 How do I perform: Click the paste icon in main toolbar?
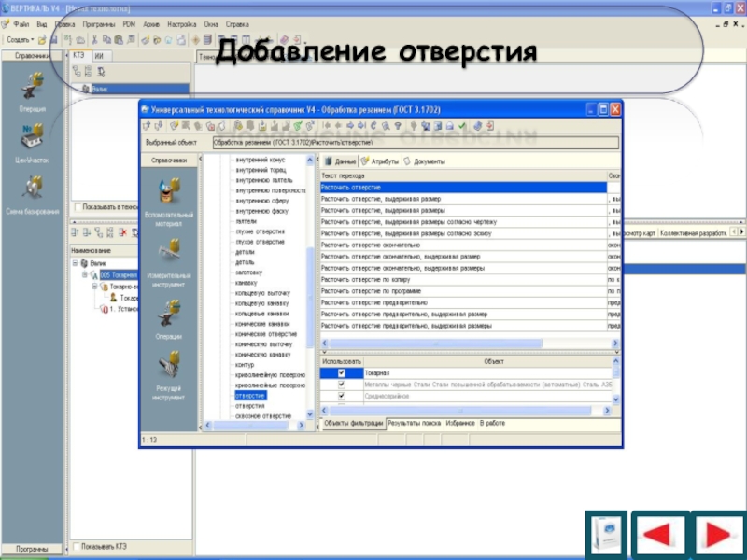click(119, 40)
